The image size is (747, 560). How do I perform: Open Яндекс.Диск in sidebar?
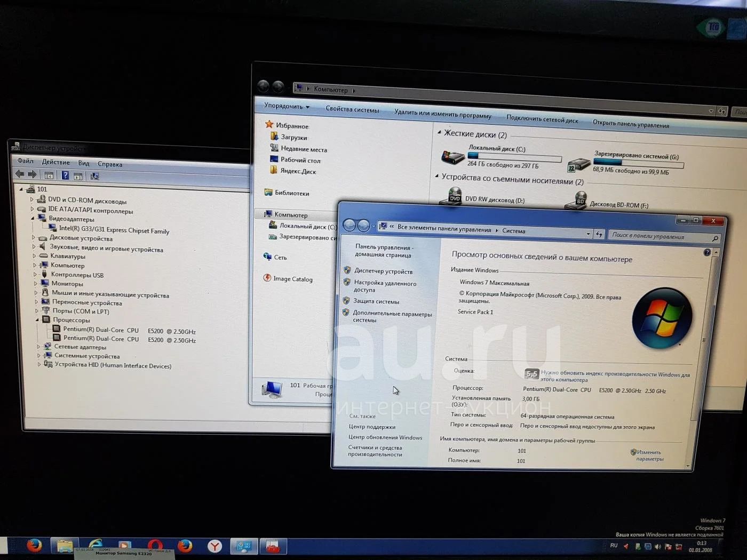(298, 171)
